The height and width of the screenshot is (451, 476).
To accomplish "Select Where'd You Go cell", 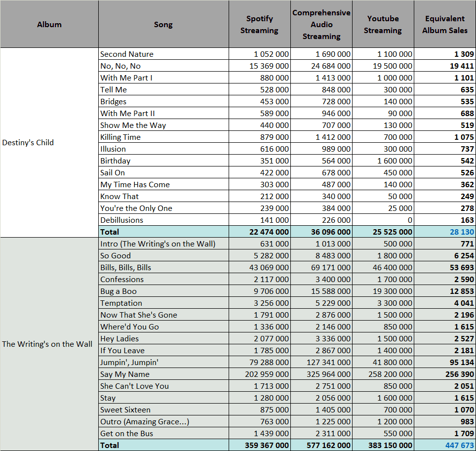I will point(163,326).
